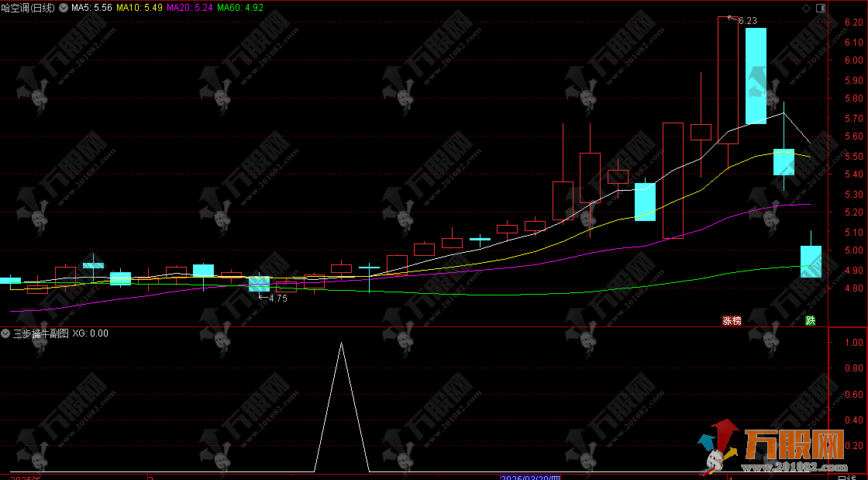Click the 5.60 price axis label

click(x=853, y=136)
